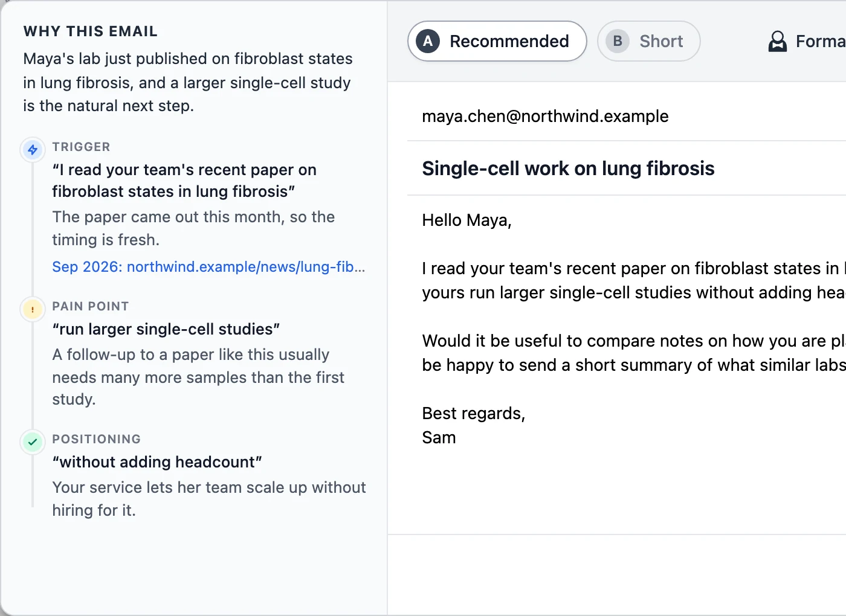Click the recipient address maya.chen@northwind.example
846x616 pixels.
(545, 116)
